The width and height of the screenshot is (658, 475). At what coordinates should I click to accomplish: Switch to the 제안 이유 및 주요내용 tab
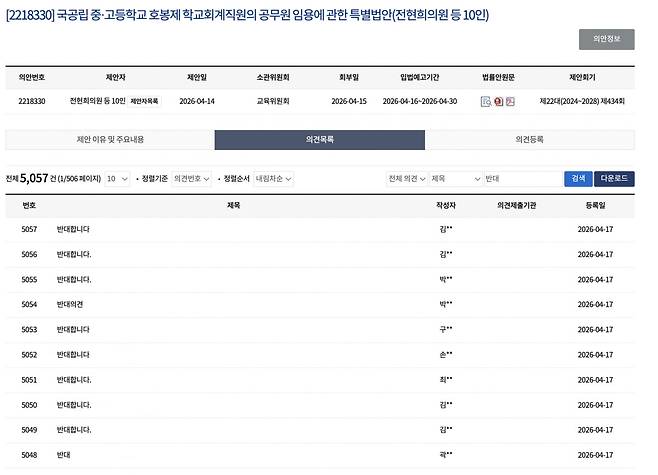pyautogui.click(x=110, y=139)
